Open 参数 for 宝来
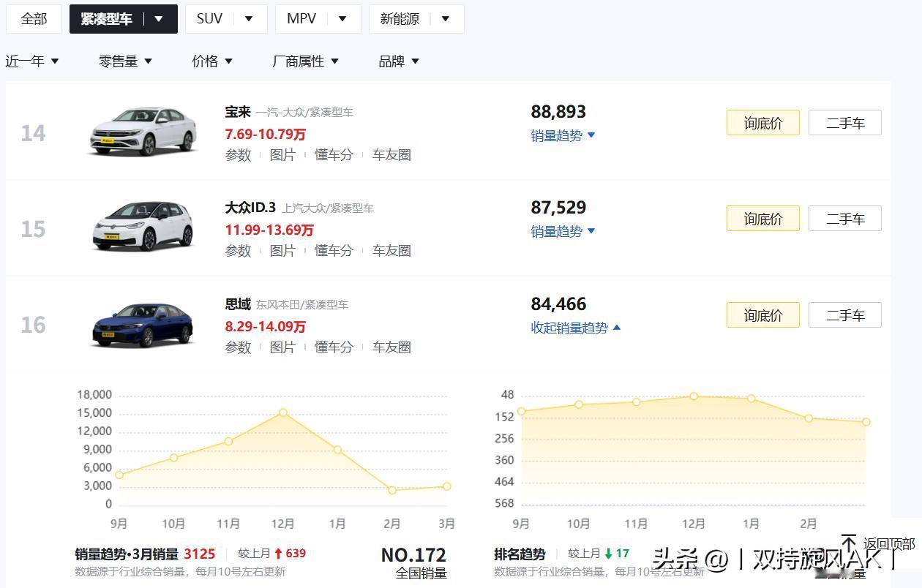922x588 pixels. 238,155
